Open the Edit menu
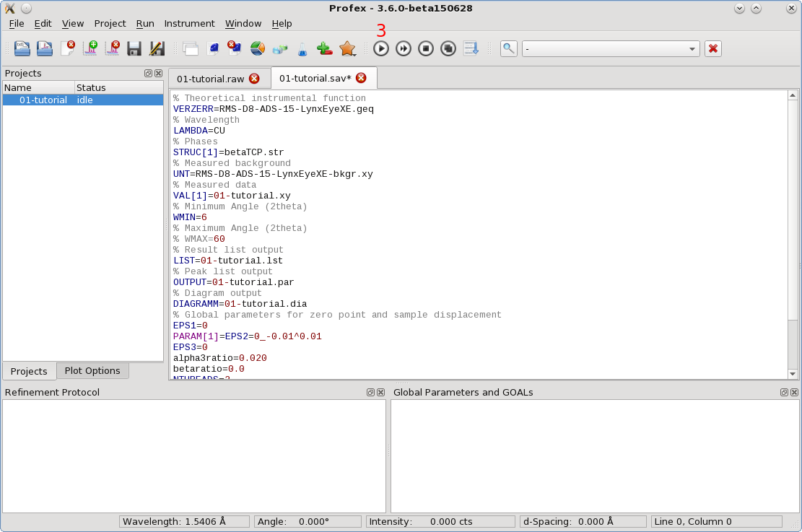Image resolution: width=802 pixels, height=532 pixels. coord(43,24)
